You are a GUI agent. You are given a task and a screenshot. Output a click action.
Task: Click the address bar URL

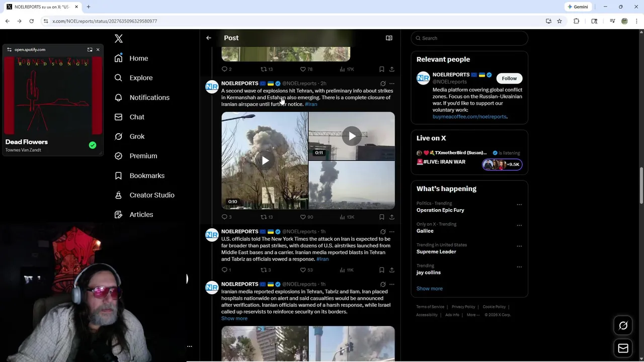pos(105,21)
